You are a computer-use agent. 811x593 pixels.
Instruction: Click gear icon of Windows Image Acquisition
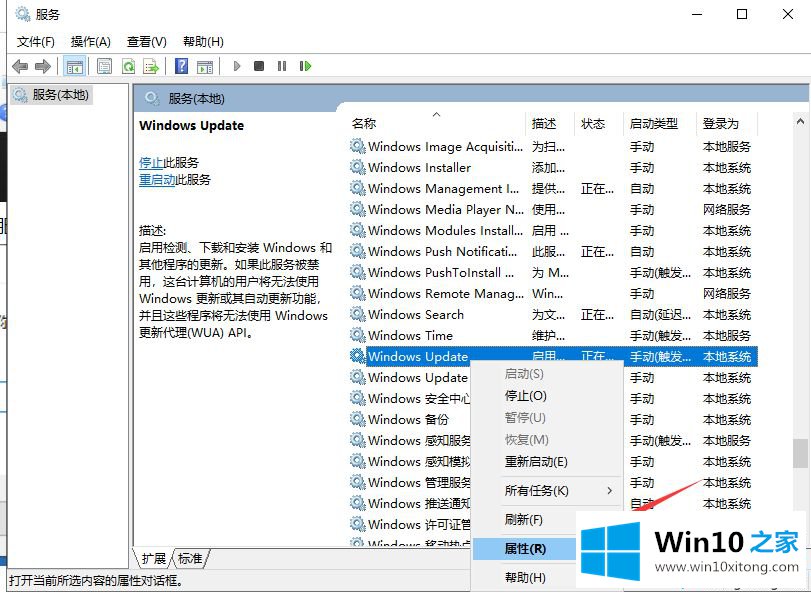pyautogui.click(x=357, y=146)
